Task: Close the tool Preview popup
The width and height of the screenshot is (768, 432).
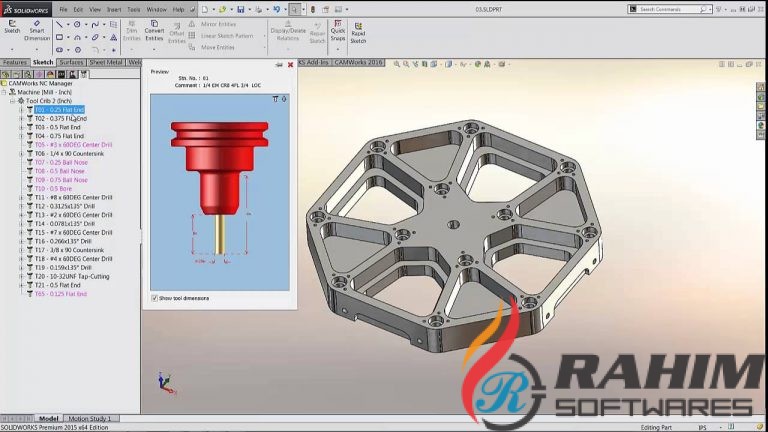Action: coord(290,65)
